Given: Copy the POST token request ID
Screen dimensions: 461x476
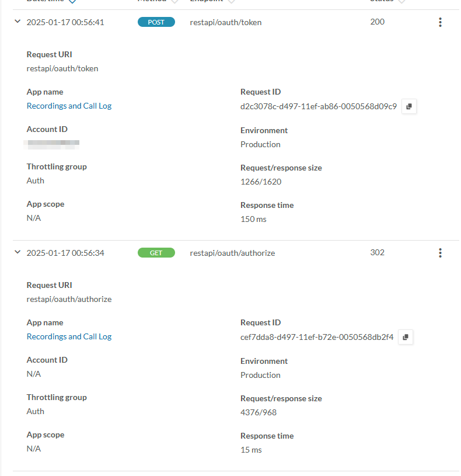Looking at the screenshot, I should click(x=408, y=106).
